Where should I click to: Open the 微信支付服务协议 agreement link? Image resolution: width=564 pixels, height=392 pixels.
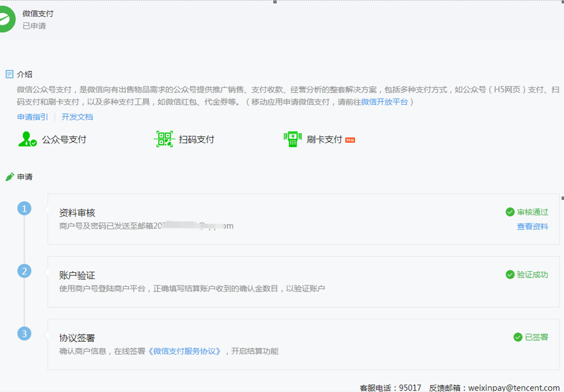pyautogui.click(x=185, y=351)
